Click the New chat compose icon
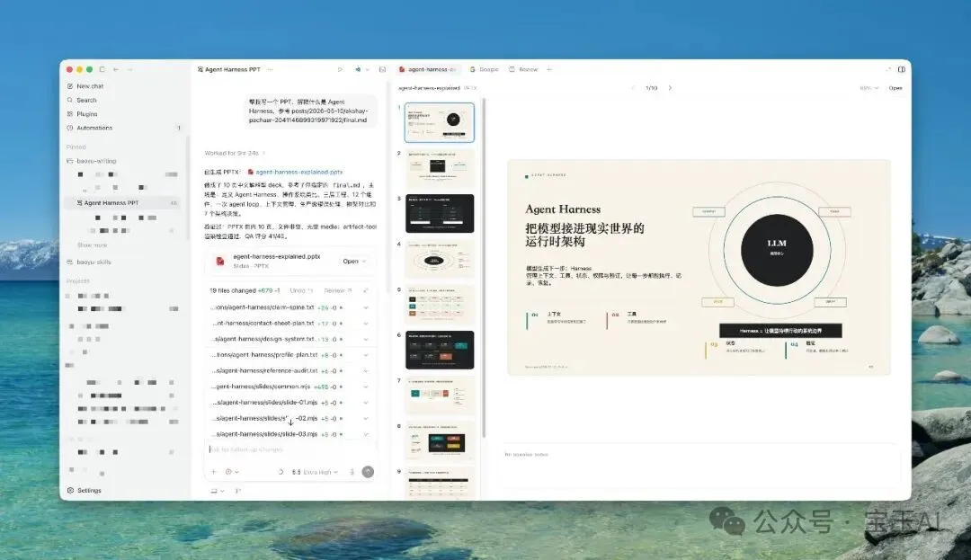The height and width of the screenshot is (560, 971). (70, 86)
